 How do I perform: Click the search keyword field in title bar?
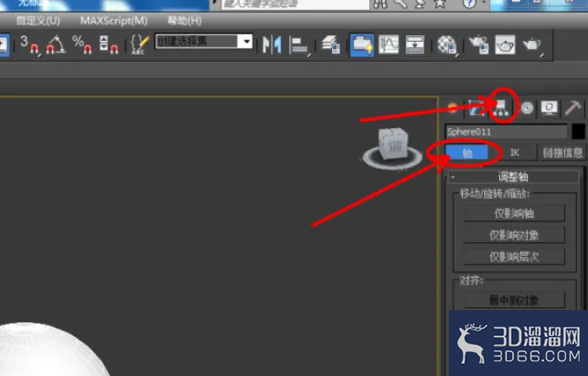(296, 4)
